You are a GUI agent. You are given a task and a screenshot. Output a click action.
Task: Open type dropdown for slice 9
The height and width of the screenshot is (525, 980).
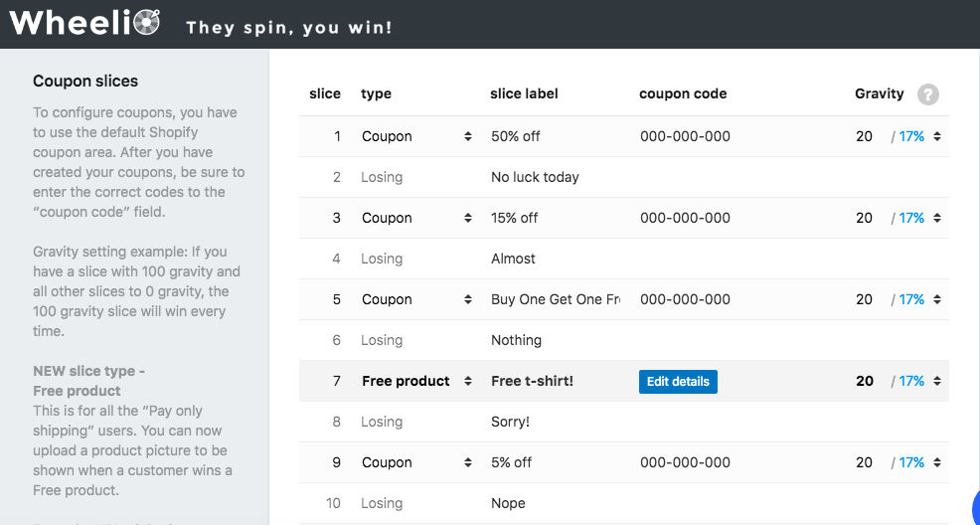coord(416,462)
